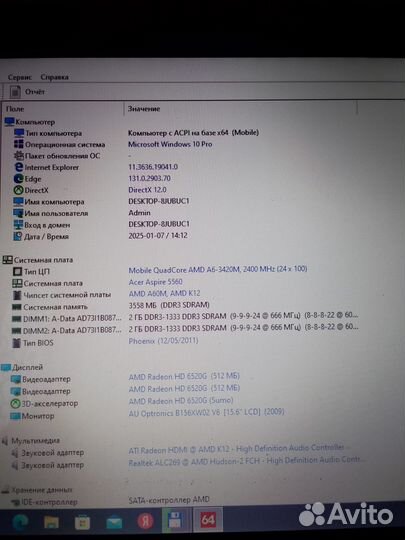
Task: Click the Имя пользователя icon
Action: click(18, 213)
